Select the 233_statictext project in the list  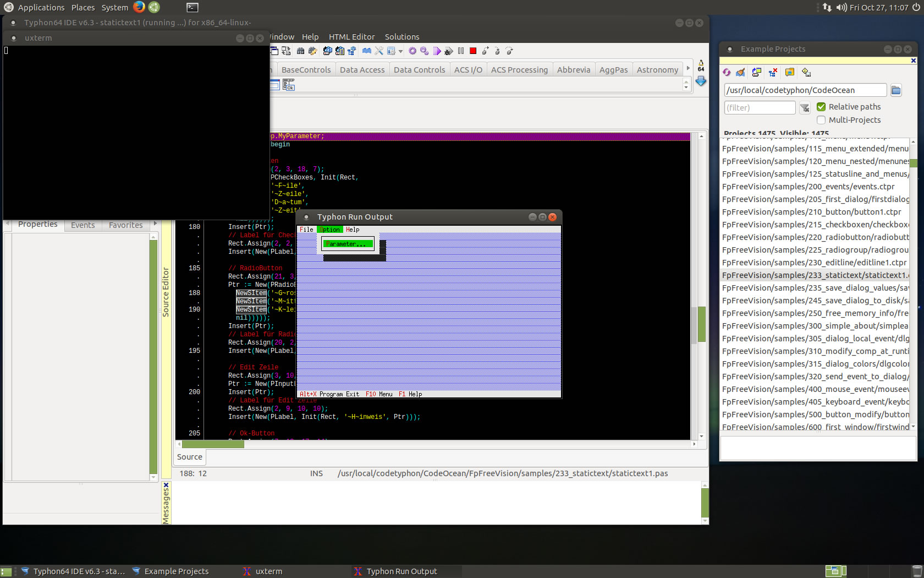click(x=815, y=275)
